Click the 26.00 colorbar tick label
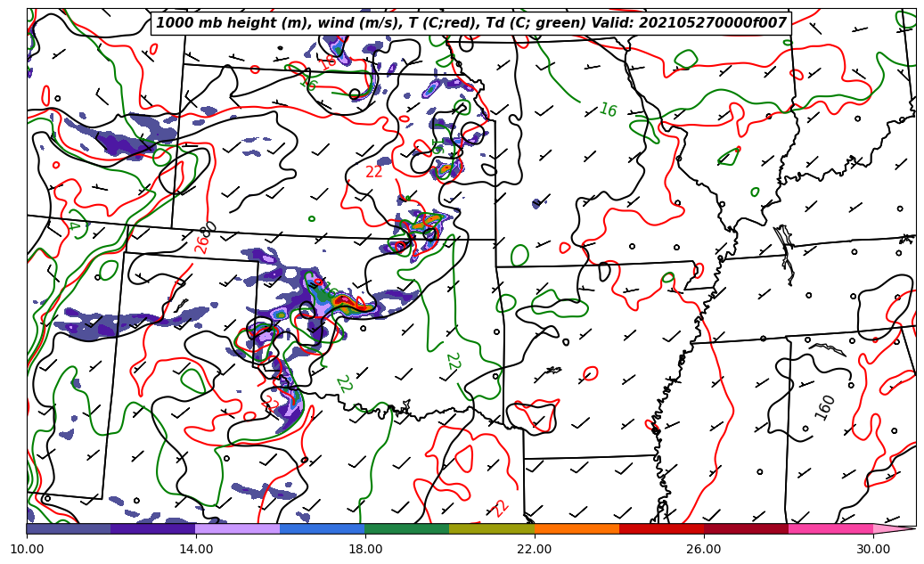This screenshot has height=564, width=924. pyautogui.click(x=704, y=549)
